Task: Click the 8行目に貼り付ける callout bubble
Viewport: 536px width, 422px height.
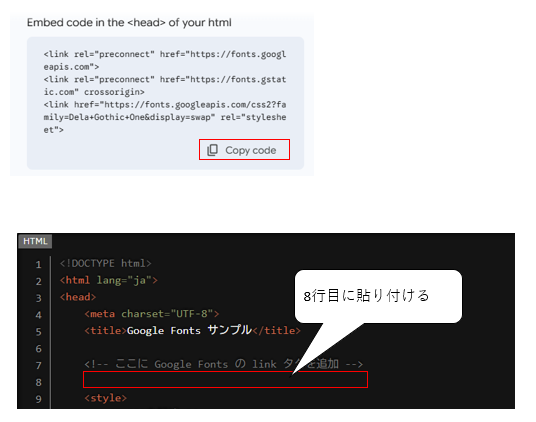Action: tap(378, 296)
